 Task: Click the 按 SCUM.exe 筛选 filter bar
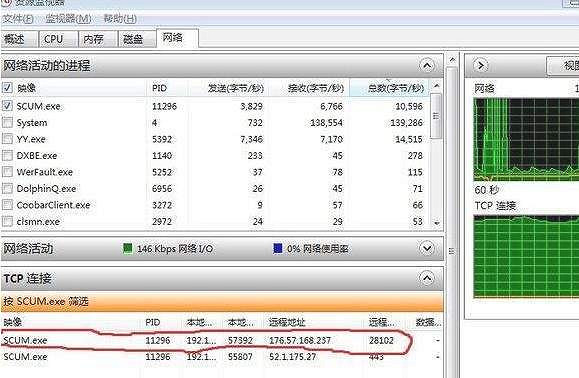click(x=222, y=302)
